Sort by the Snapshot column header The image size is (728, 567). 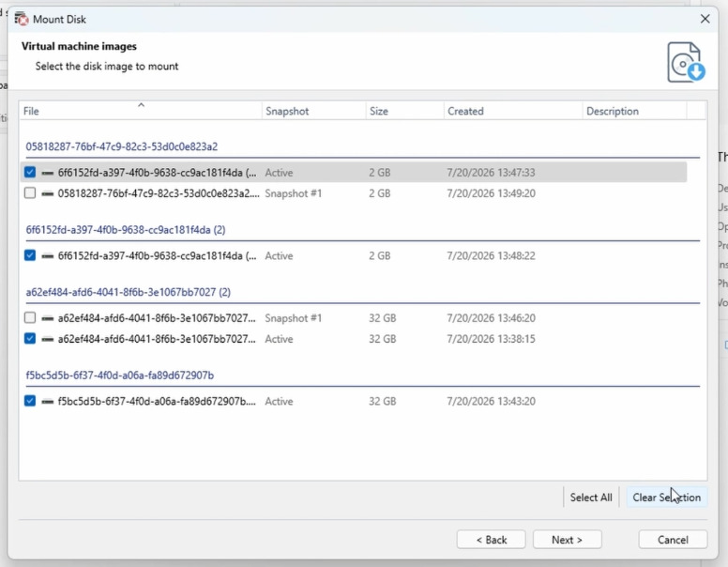(x=314, y=111)
